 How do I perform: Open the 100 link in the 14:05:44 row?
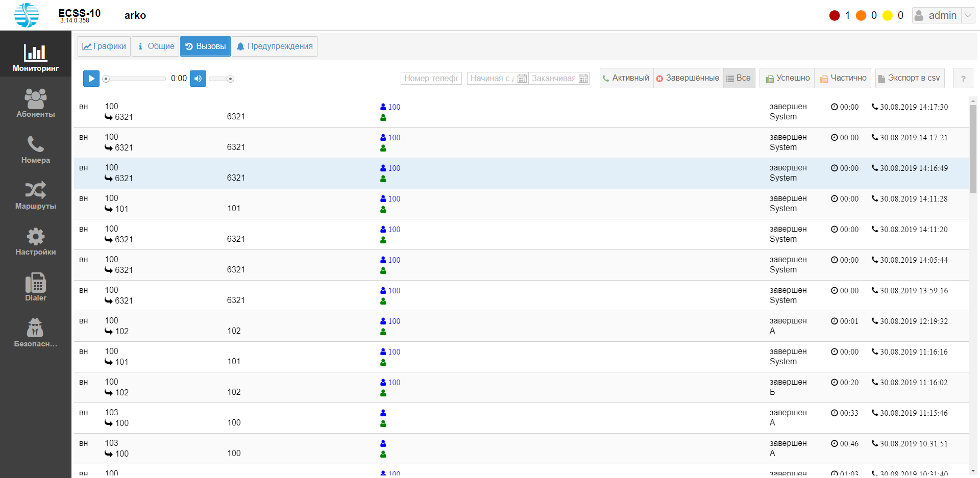pos(394,260)
